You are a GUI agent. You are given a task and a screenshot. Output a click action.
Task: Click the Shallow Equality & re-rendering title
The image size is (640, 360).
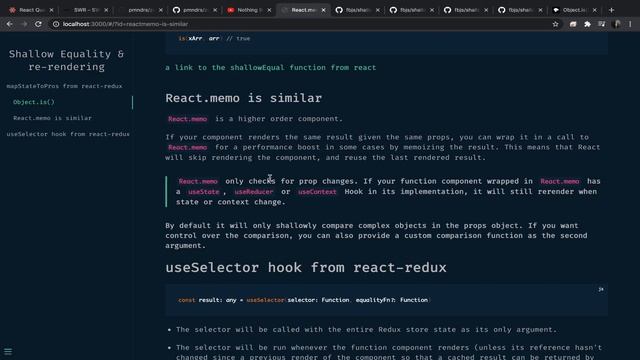[x=67, y=60]
